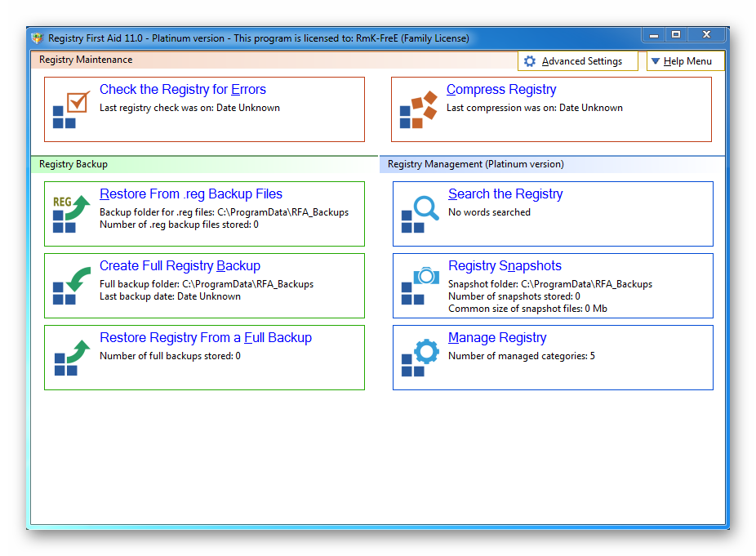Viewport: 756px width, 556px height.
Task: Launch Search the Registry
Action: [x=505, y=193]
